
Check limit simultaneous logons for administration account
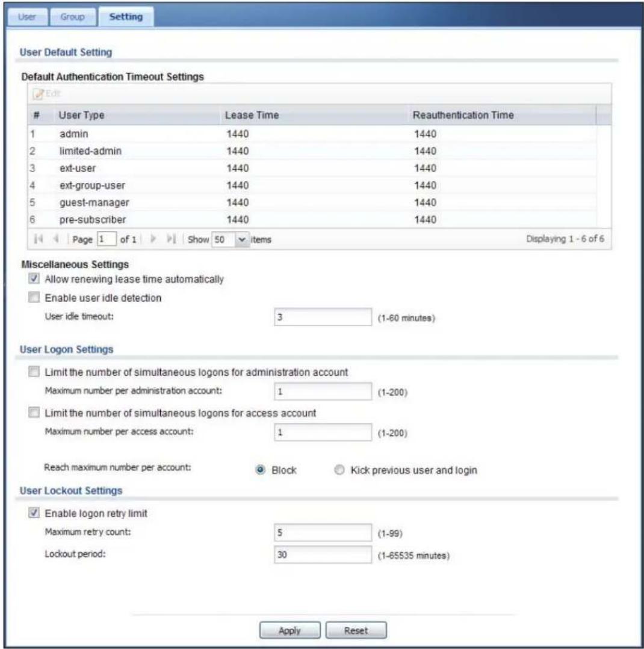34,372
